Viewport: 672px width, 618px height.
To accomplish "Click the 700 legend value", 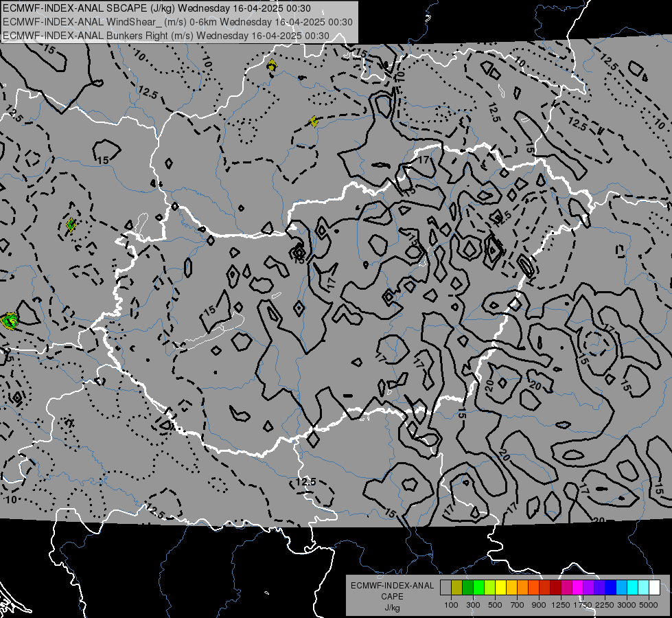I will tap(518, 605).
